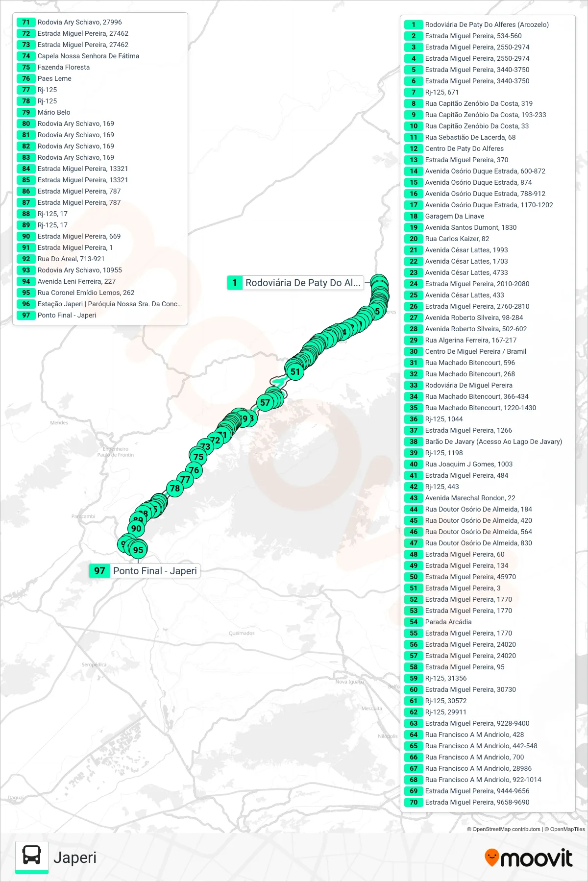Select stop marker 77 on the map
Viewport: 588px width, 882px height.
coord(185,480)
